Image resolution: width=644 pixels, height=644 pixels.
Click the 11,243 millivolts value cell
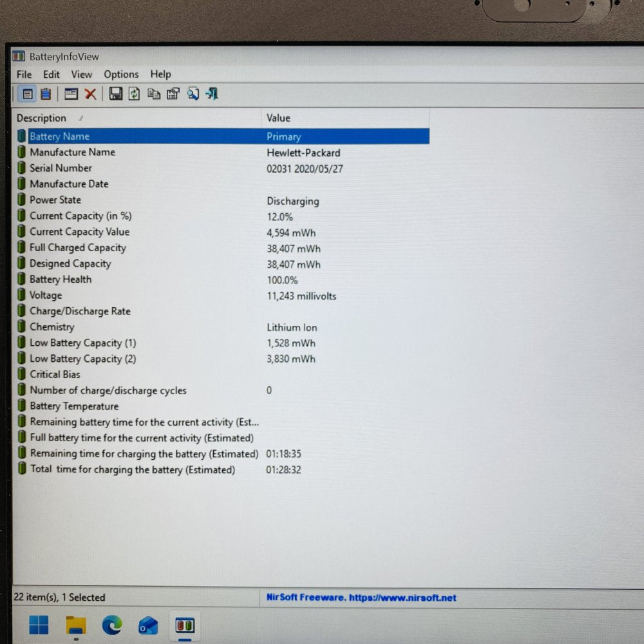(x=301, y=296)
